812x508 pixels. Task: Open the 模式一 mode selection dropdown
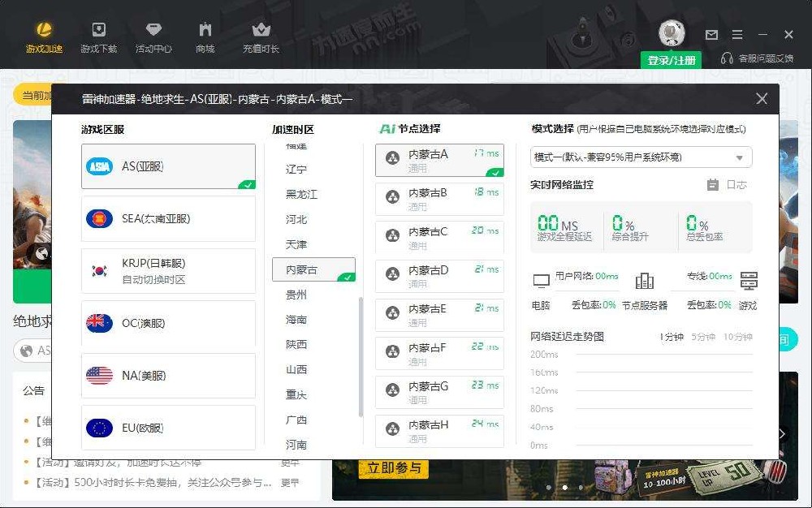pyautogui.click(x=641, y=157)
